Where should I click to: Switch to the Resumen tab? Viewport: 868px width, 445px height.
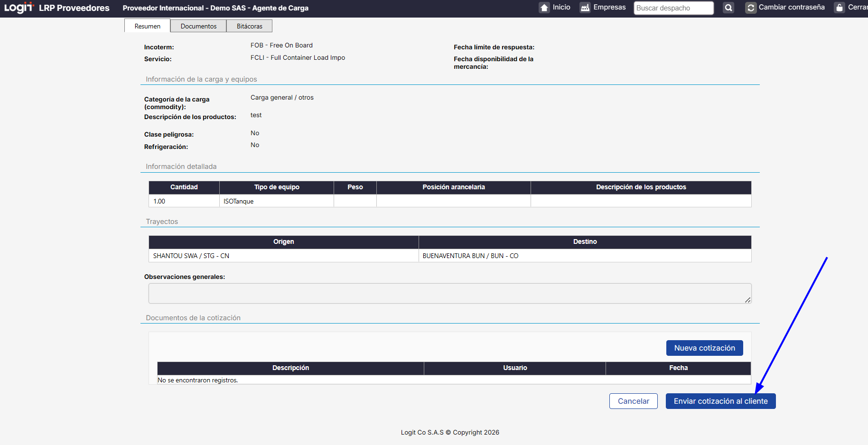(x=148, y=26)
